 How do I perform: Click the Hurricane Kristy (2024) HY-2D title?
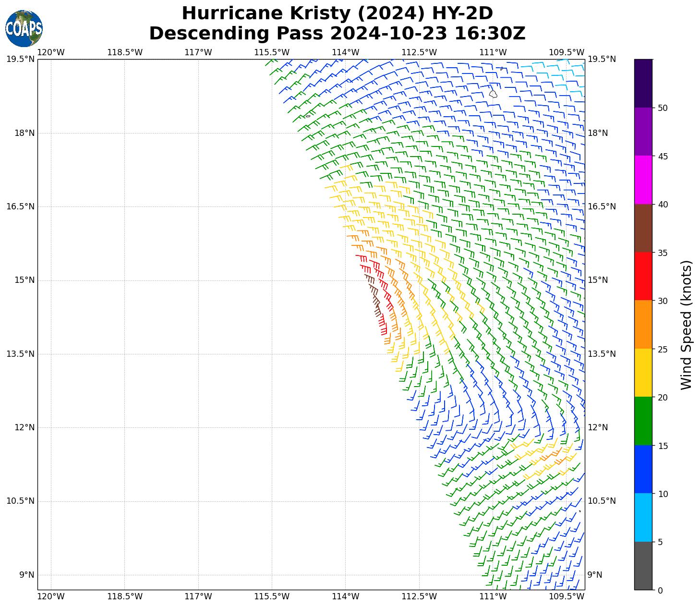[337, 13]
